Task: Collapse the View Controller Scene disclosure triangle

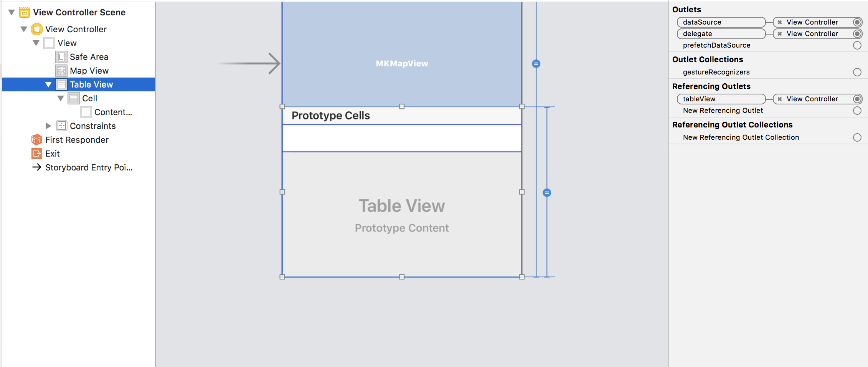Action: pos(12,12)
